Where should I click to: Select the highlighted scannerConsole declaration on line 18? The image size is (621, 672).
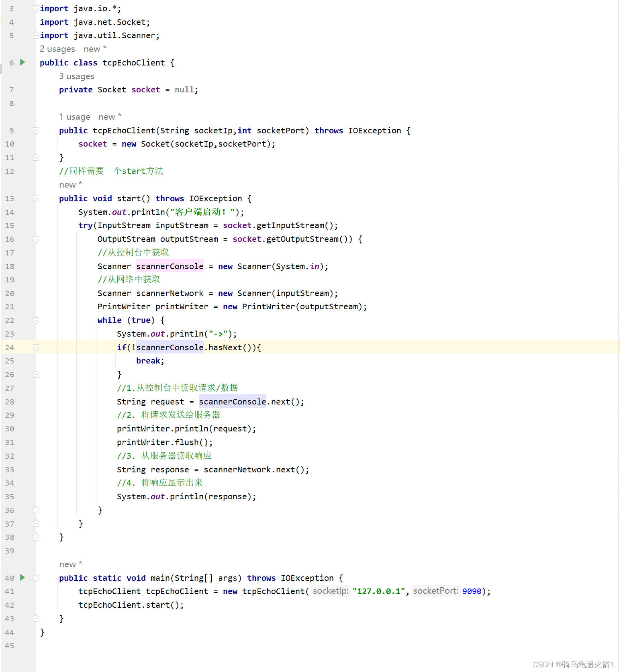170,266
